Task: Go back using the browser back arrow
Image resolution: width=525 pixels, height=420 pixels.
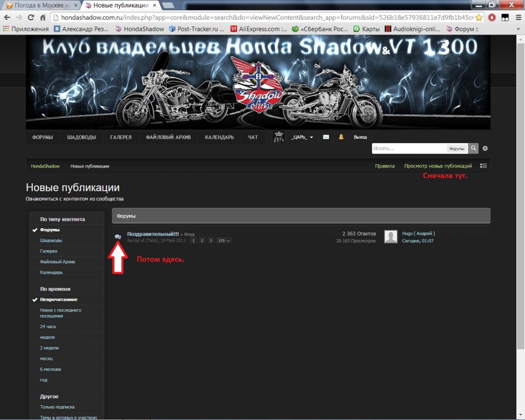Action: 7,17
